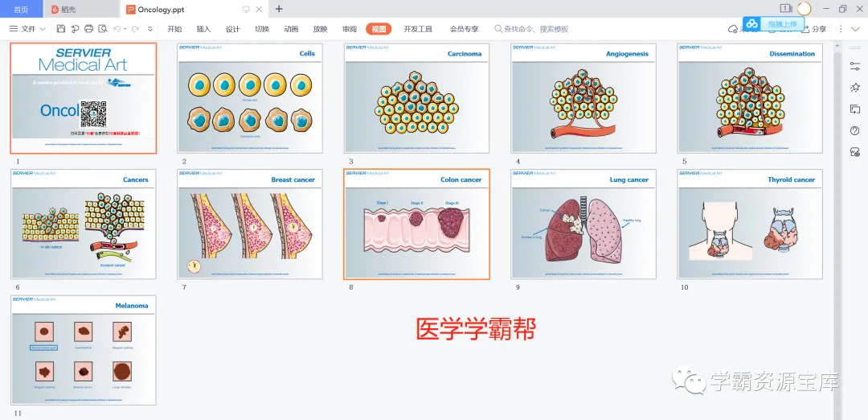Select the Melanoma slide thumbnail
The height and width of the screenshot is (420, 868).
[x=84, y=350]
